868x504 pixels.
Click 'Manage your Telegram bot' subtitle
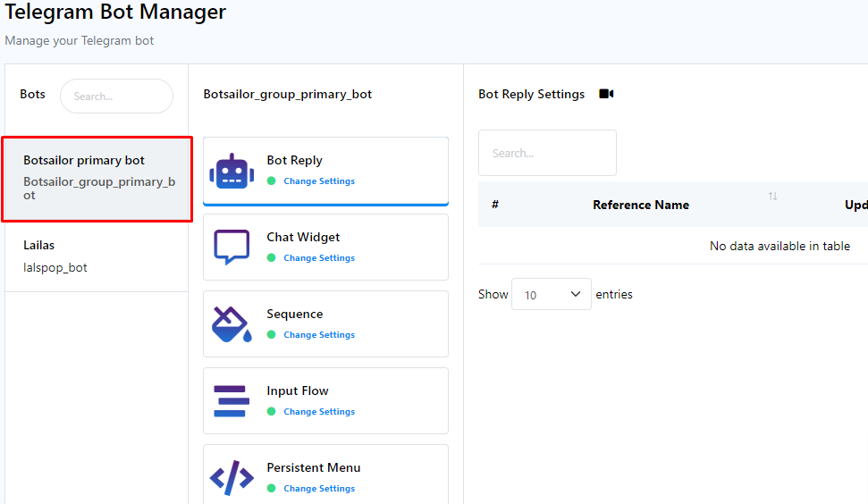click(x=80, y=41)
